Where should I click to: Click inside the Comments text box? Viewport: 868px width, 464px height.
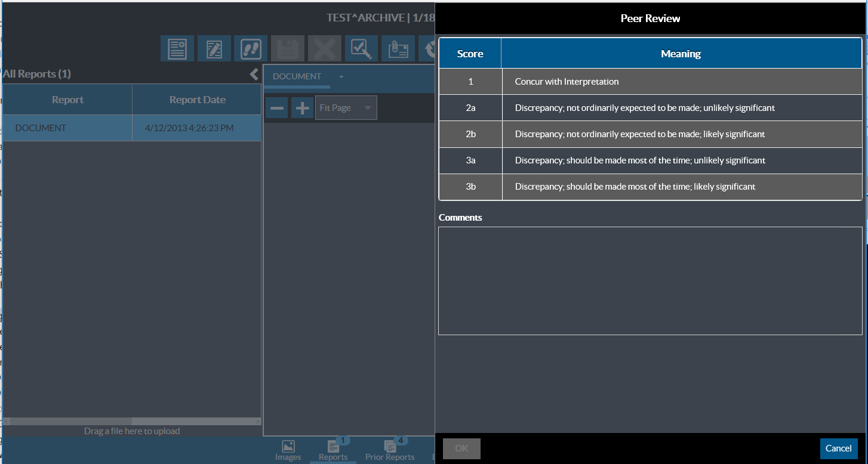[x=650, y=280]
